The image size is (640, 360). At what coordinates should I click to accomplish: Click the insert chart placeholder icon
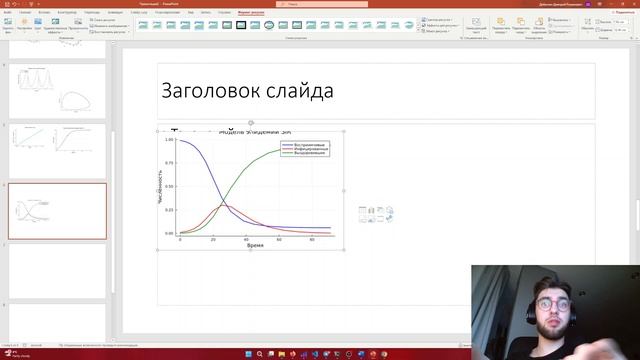click(x=371, y=210)
